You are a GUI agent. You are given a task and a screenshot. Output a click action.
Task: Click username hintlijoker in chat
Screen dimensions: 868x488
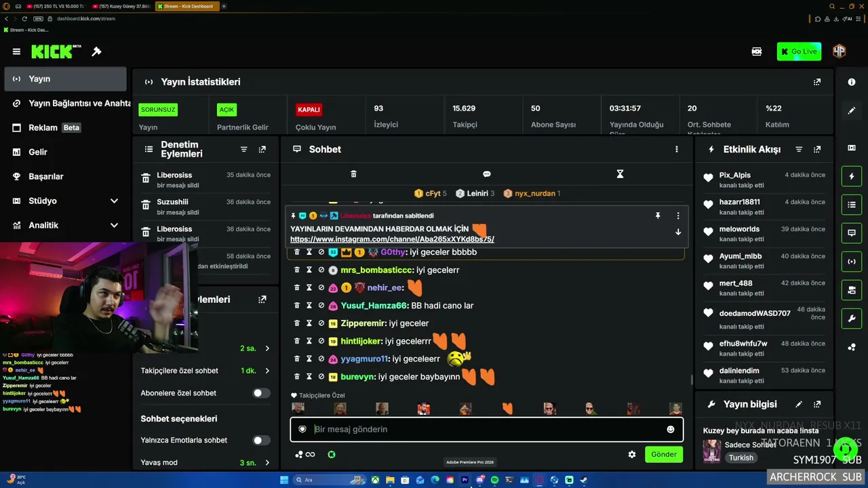(x=362, y=341)
